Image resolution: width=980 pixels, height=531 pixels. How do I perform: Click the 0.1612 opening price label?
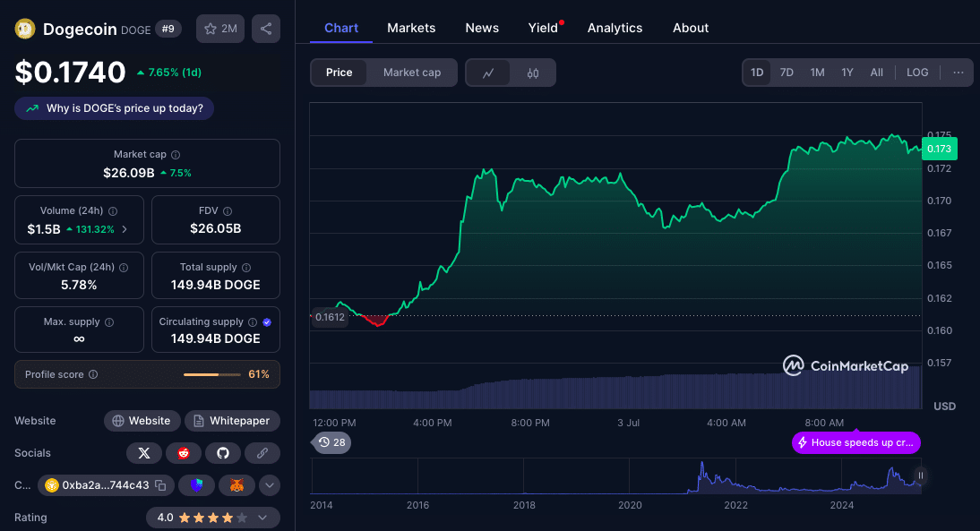[330, 317]
